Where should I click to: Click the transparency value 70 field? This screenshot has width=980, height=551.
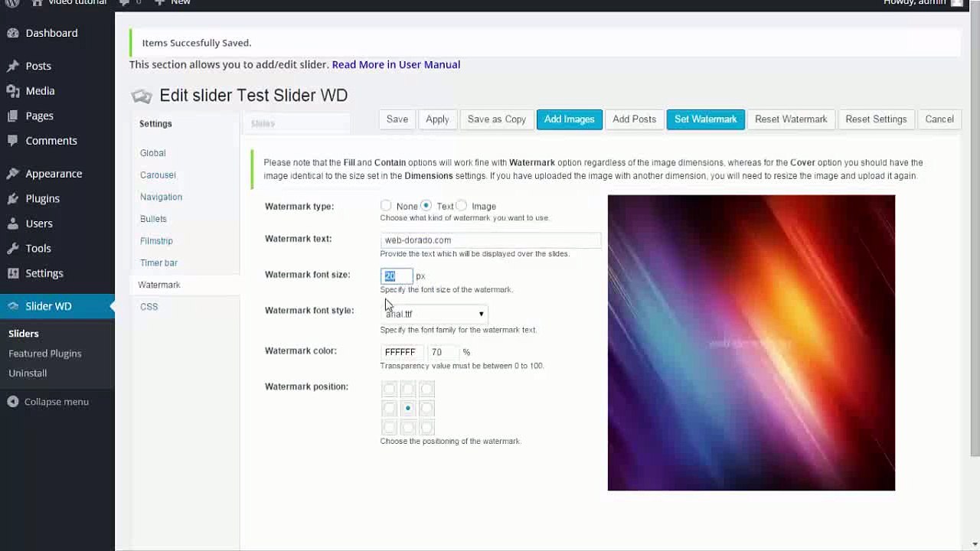tap(444, 352)
